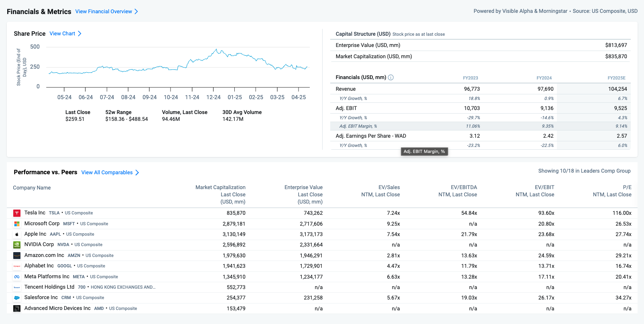Click the Volume, Last Close 94.46M value
The width and height of the screenshot is (644, 324).
point(171,119)
